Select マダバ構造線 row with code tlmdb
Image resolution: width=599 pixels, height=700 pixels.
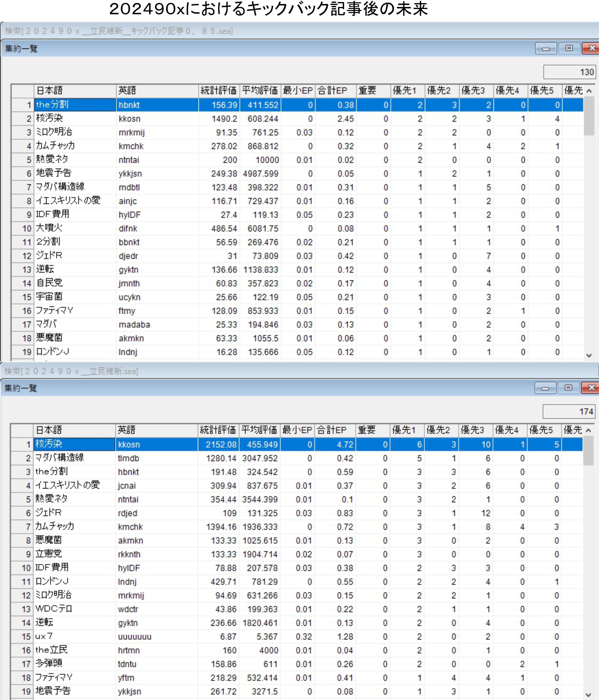[x=297, y=458]
